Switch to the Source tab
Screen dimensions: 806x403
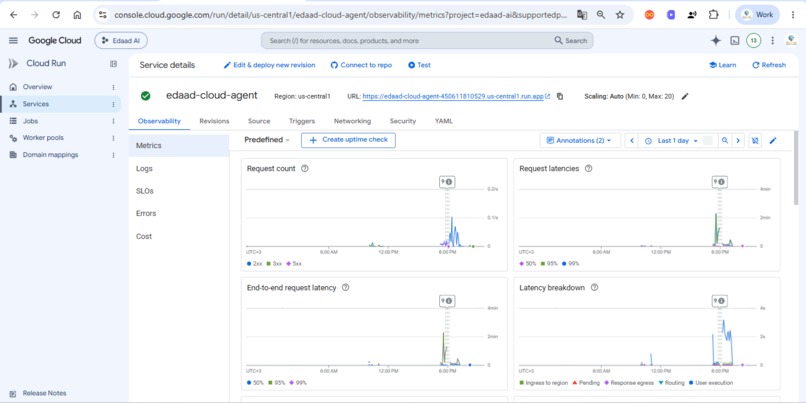coord(259,121)
